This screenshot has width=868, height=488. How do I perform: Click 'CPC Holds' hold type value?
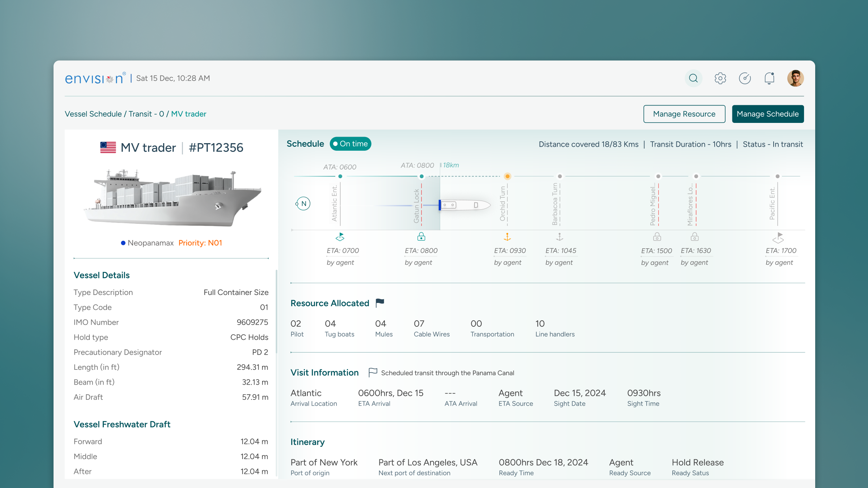click(249, 337)
